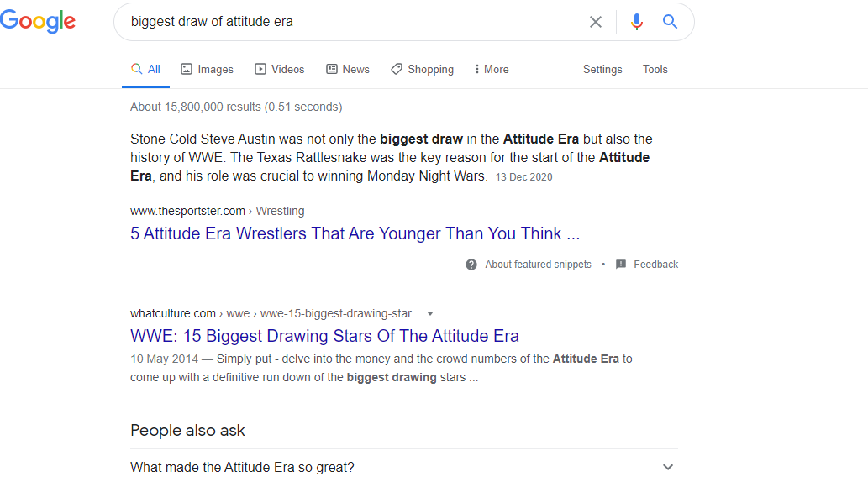Viewport: 868px width, 477px height.
Task: Select the All results tab
Action: click(x=146, y=70)
